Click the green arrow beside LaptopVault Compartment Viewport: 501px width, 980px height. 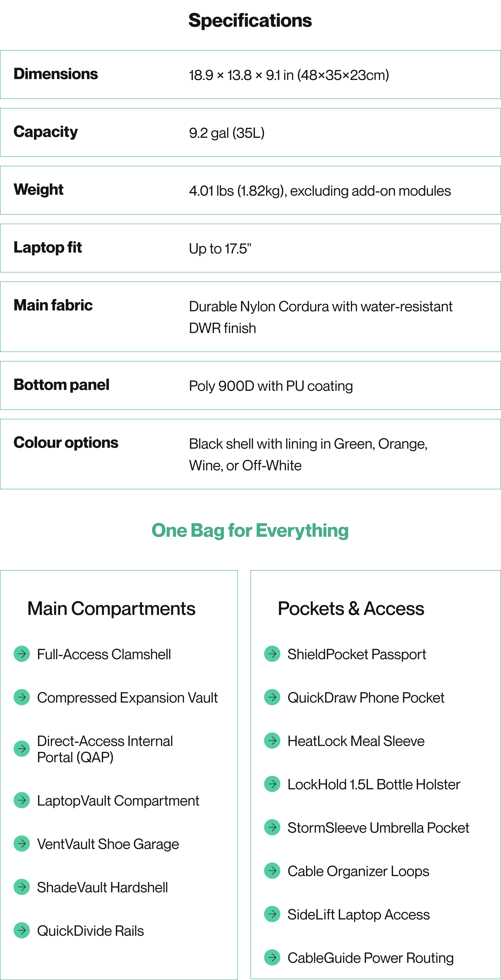pos(22,800)
